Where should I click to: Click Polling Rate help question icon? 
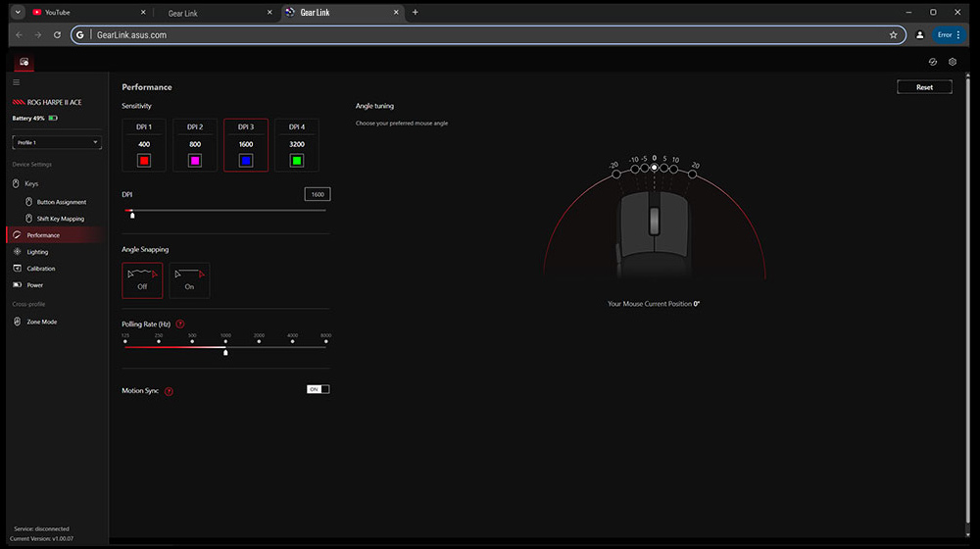click(x=180, y=324)
